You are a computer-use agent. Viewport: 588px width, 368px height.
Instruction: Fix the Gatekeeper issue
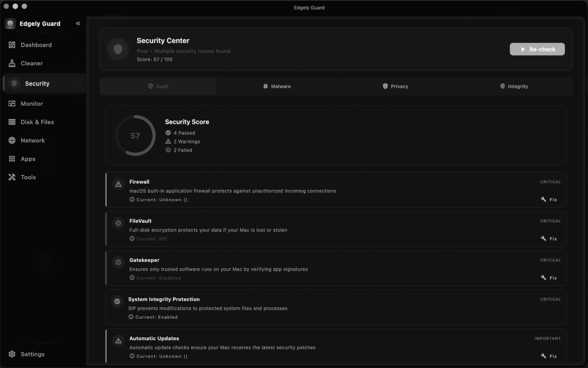click(549, 278)
